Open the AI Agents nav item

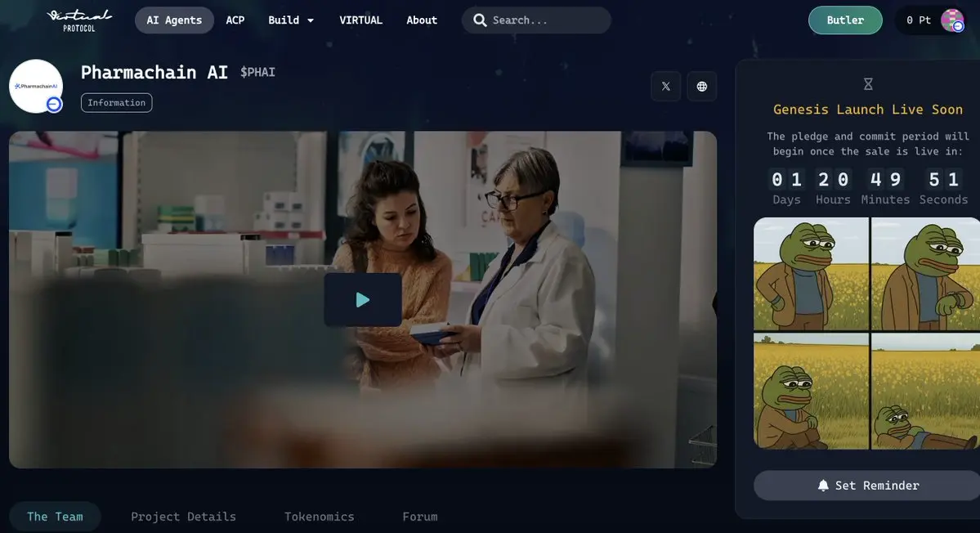coord(174,20)
